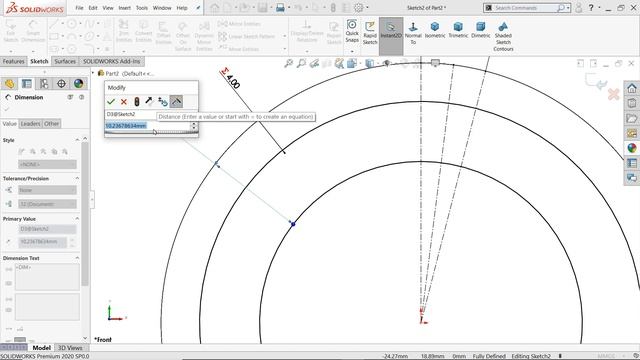Switch to Normal To view

(x=413, y=33)
